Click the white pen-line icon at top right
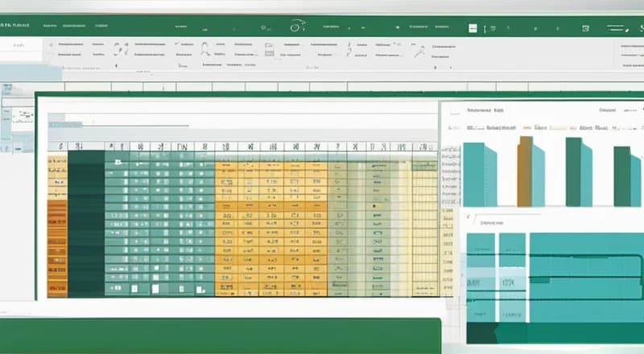 coord(616,28)
